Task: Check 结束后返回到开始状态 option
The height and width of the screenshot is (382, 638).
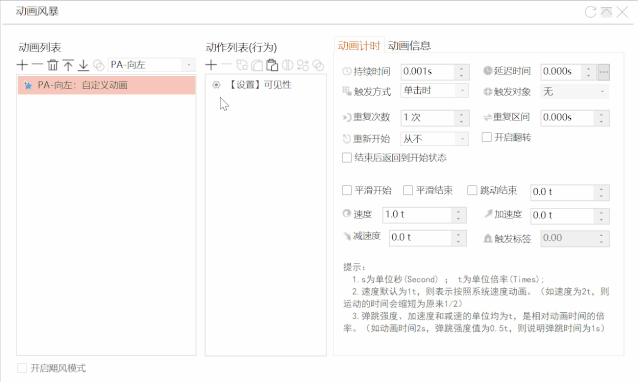Action: pyautogui.click(x=347, y=157)
